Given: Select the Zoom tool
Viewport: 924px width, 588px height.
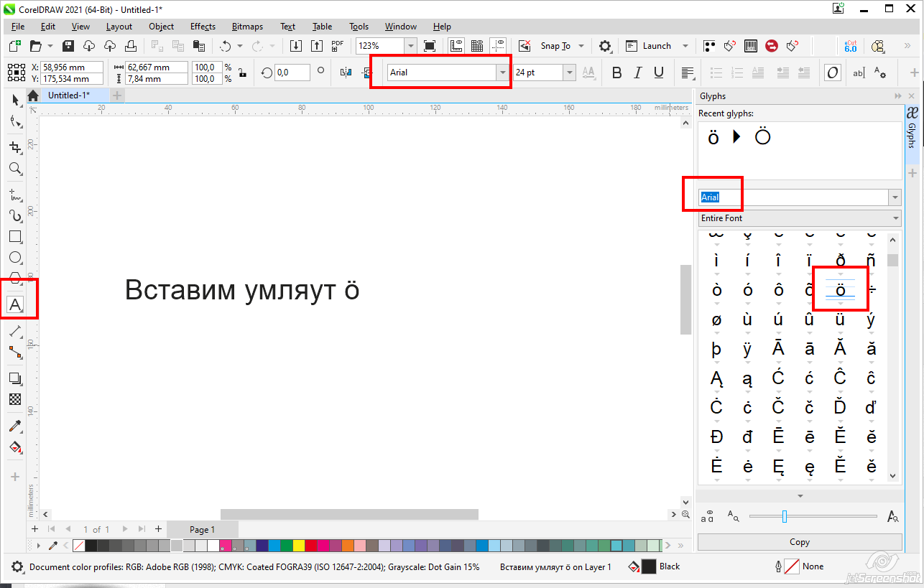Looking at the screenshot, I should (x=15, y=169).
